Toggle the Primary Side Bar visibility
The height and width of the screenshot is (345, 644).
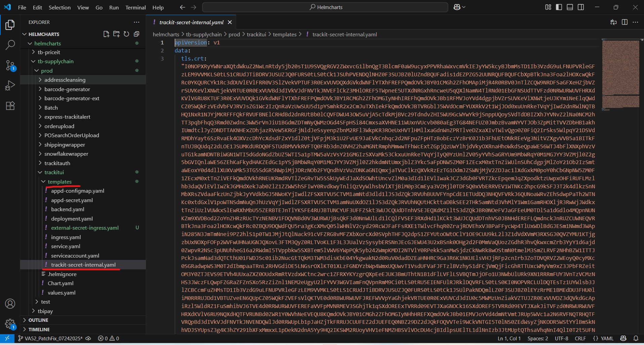coord(559,7)
